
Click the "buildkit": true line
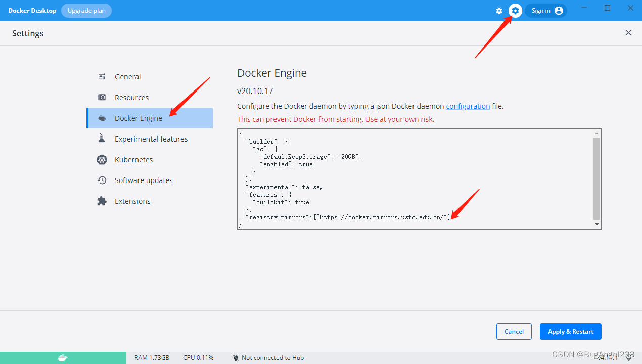(x=281, y=202)
